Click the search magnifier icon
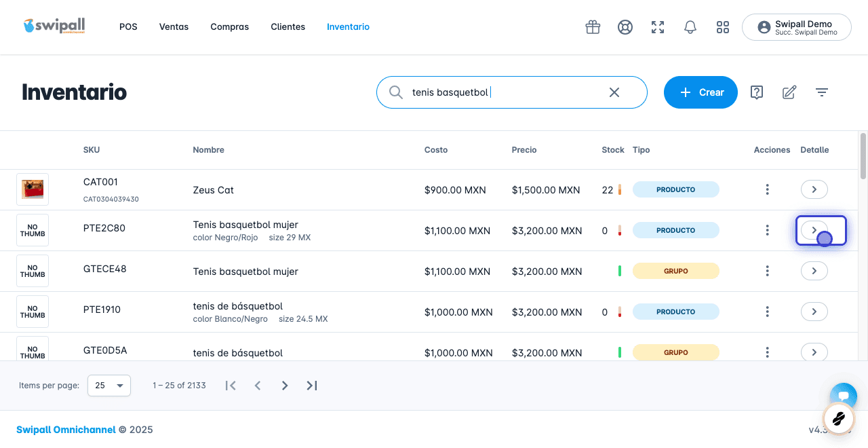The height and width of the screenshot is (448, 868). point(396,92)
